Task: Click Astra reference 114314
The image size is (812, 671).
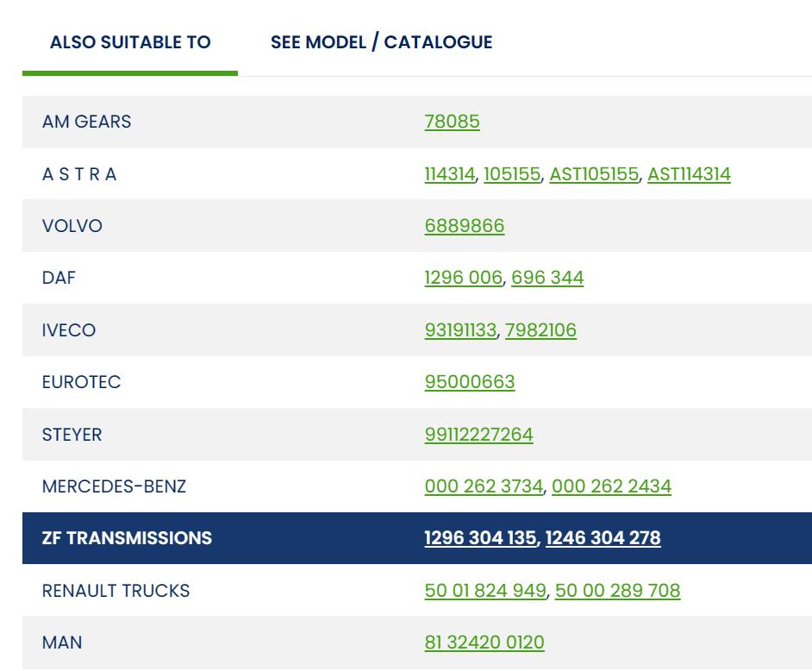Action: (x=449, y=174)
